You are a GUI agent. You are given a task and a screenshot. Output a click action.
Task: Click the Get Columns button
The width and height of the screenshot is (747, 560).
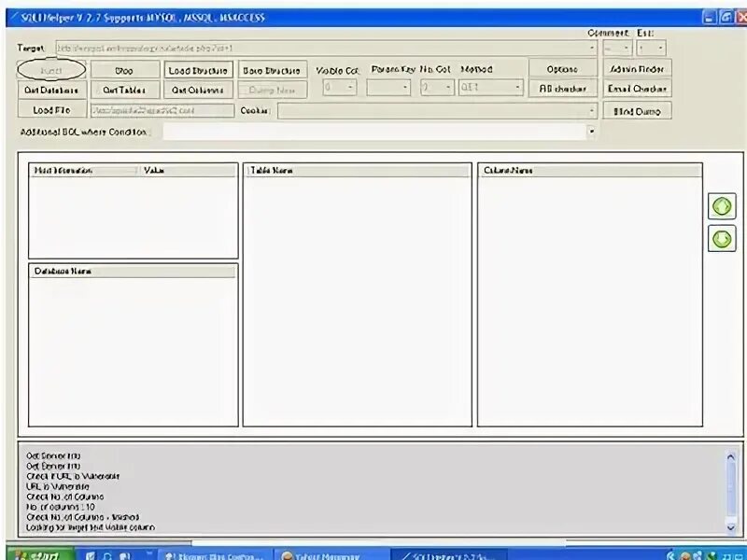198,90
